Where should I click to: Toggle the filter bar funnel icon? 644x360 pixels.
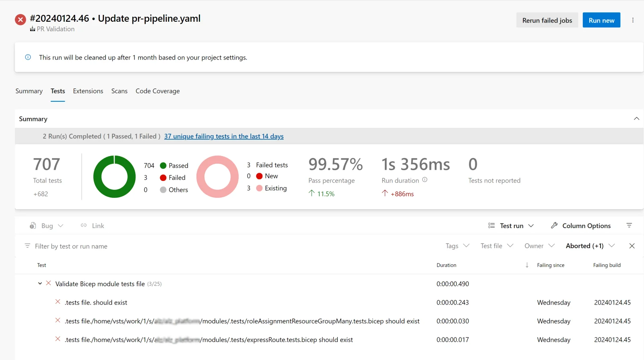[629, 226]
